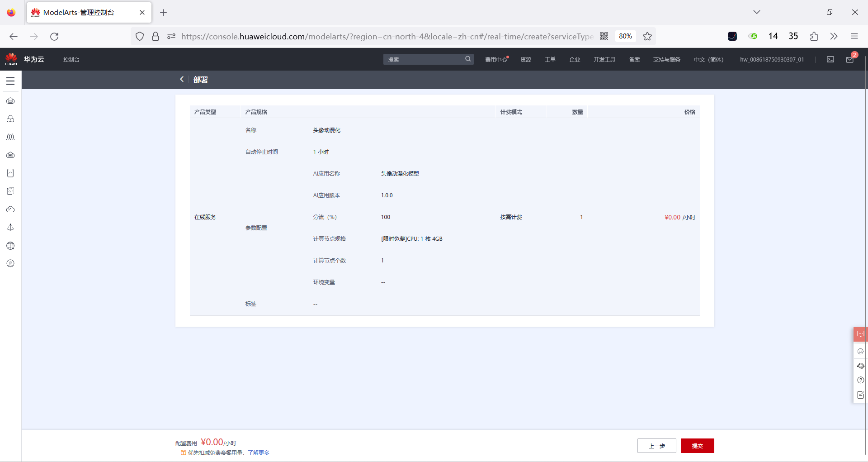The width and height of the screenshot is (868, 462).
Task: Open a new browser tab
Action: (x=164, y=13)
